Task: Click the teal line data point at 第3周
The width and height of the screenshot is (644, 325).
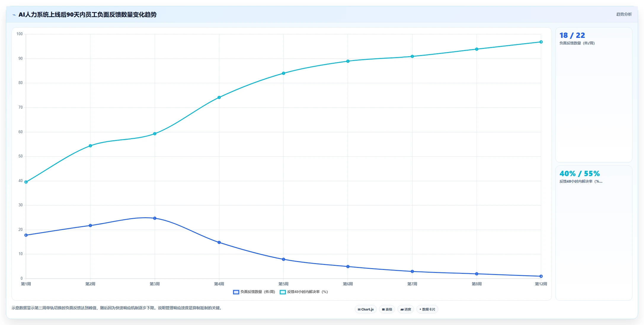Action: pyautogui.click(x=155, y=134)
